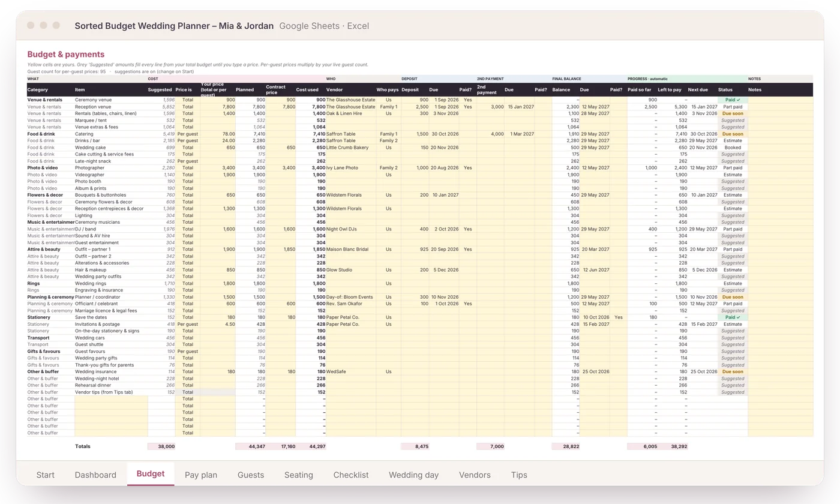
Task: Select the 4.50 price for Invitations & postage
Action: pyautogui.click(x=217, y=325)
